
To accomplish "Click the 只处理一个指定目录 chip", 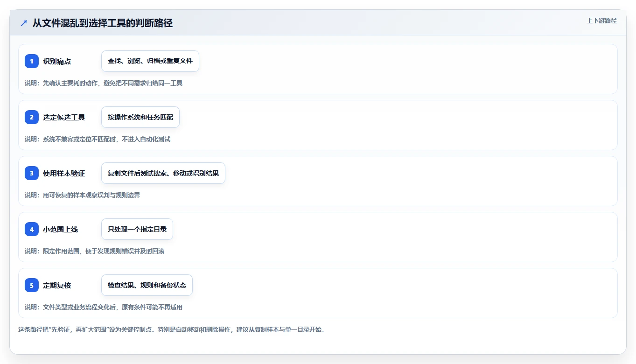I will pos(137,229).
